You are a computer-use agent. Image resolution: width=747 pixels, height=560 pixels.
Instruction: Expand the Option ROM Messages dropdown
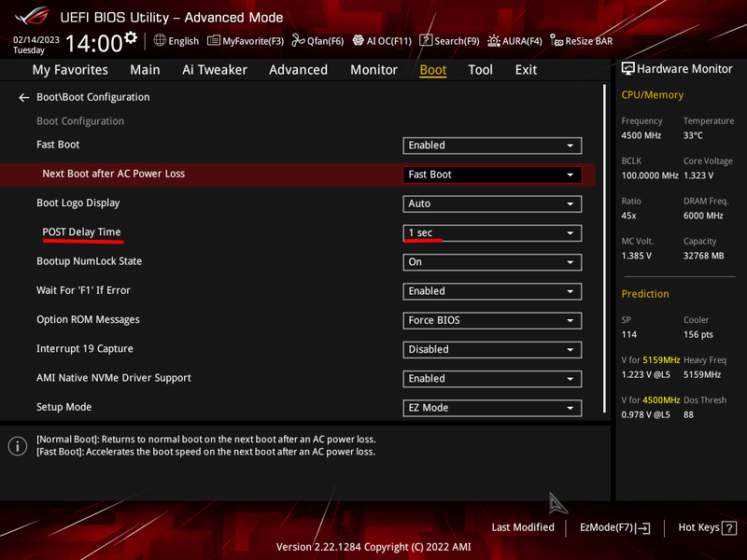click(492, 320)
